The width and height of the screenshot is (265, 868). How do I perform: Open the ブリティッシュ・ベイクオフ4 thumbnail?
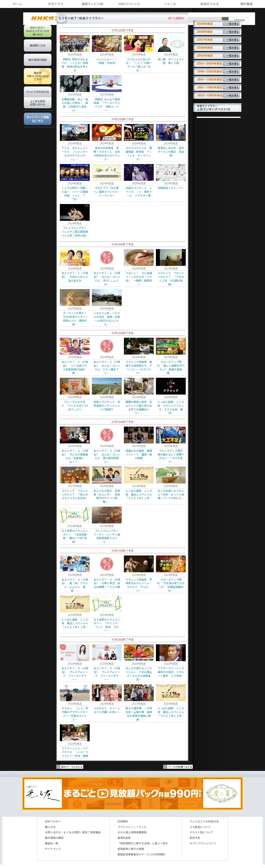tap(75, 733)
